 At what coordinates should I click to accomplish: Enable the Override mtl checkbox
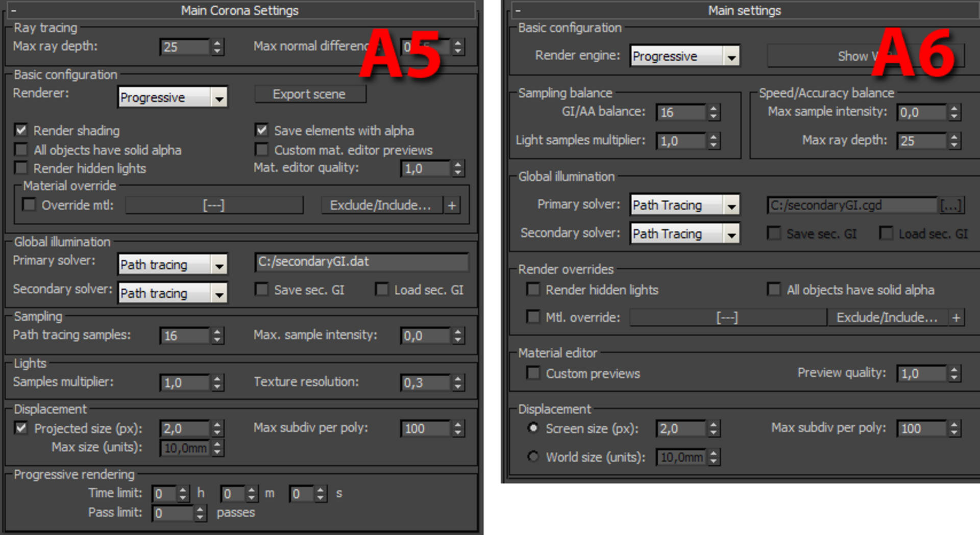point(29,205)
